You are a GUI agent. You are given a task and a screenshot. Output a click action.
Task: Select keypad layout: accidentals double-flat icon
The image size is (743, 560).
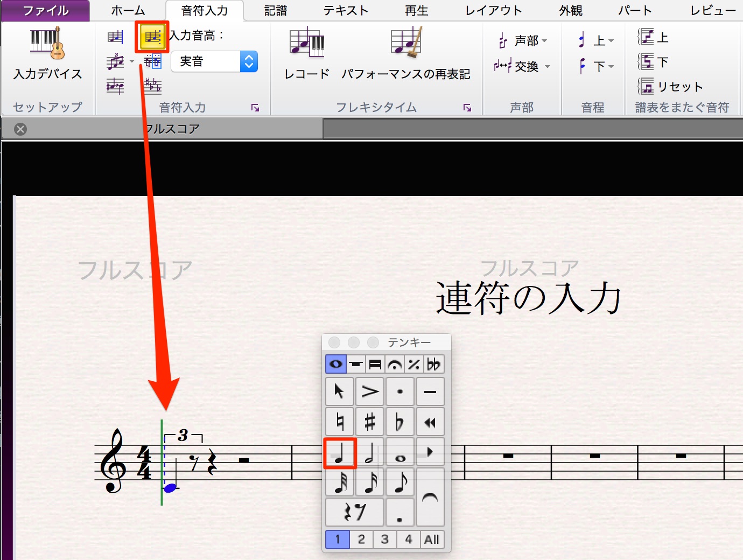[x=434, y=365]
